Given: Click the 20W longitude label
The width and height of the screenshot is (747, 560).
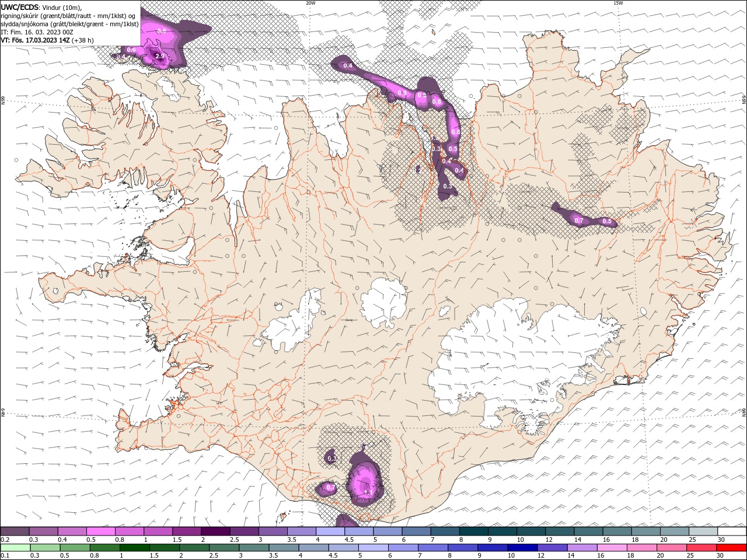Looking at the screenshot, I should (310, 3).
